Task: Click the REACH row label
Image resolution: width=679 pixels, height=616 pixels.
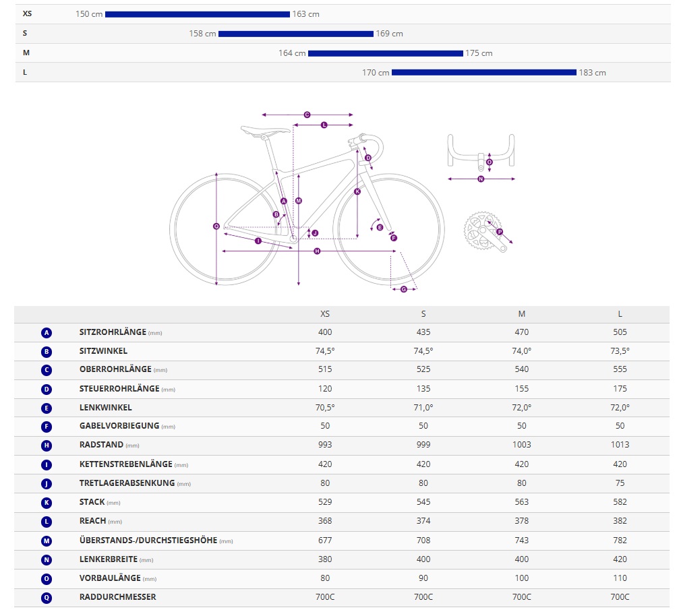Action: tap(92, 521)
